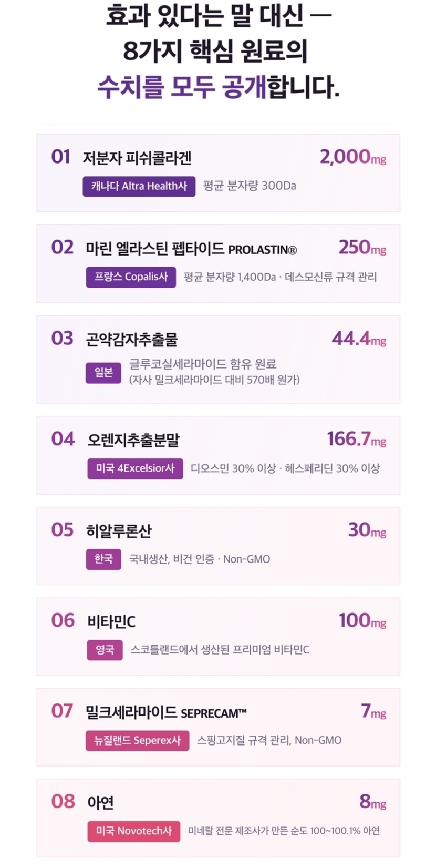Click the 캐나다 Altra Health사 badge
Screen dimensions: 436x868
tap(139, 186)
